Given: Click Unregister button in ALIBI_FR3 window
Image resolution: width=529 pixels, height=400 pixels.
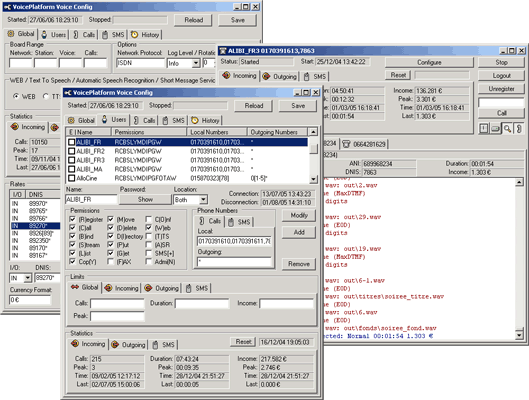Looking at the screenshot, I should click(x=501, y=89).
